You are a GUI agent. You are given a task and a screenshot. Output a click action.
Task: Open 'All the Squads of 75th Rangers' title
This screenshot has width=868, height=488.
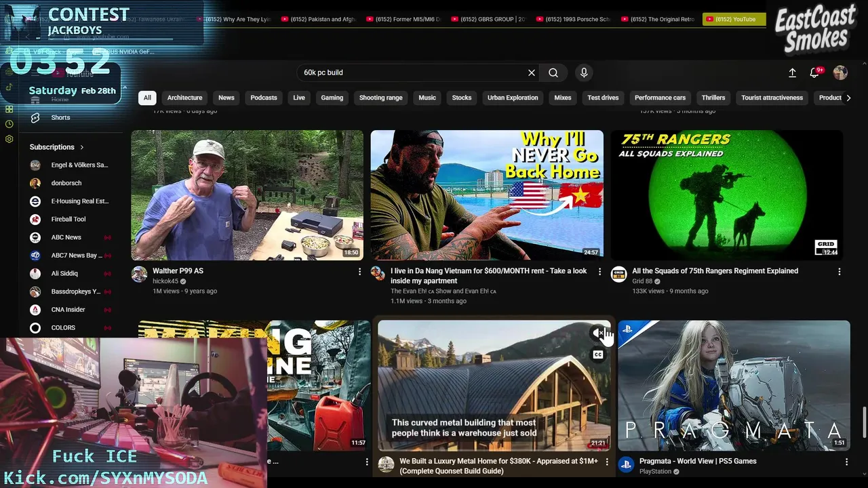715,271
